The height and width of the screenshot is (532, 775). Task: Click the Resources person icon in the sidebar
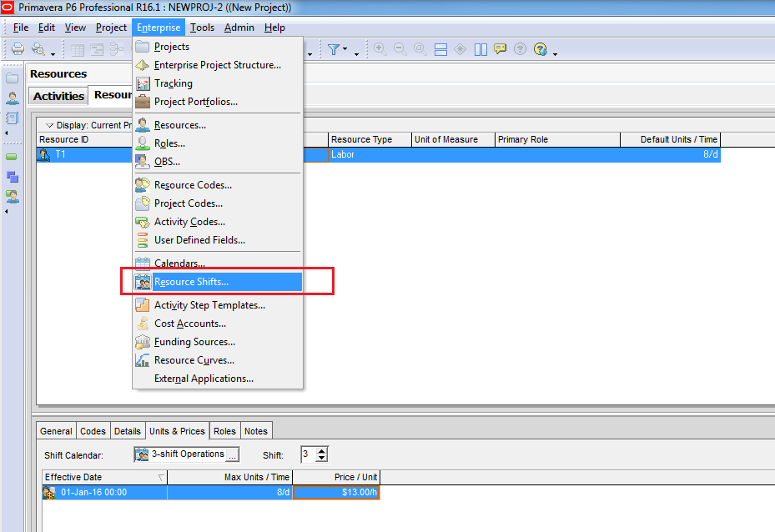pos(13,98)
